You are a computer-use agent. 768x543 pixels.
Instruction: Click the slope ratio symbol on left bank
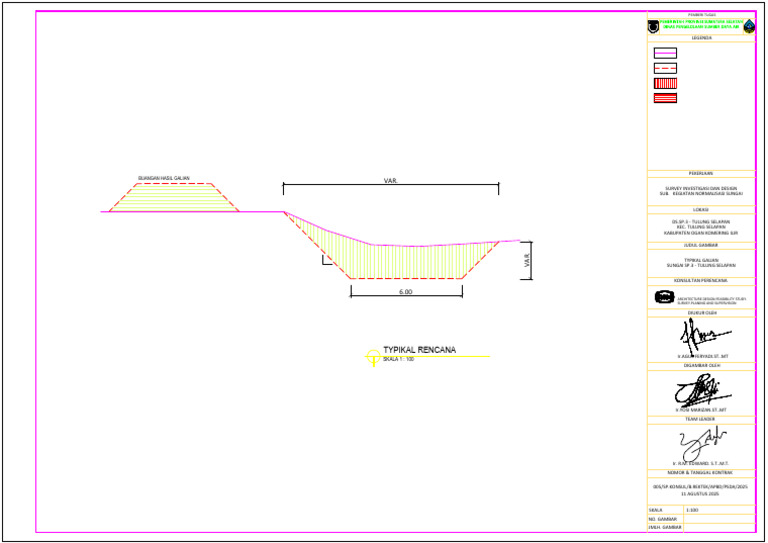(x=327, y=260)
